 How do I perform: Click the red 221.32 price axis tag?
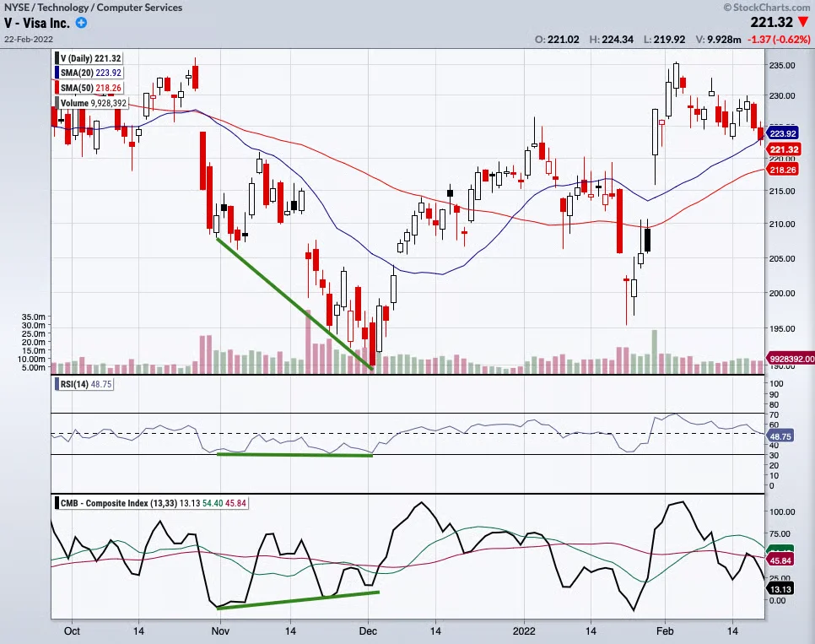click(x=783, y=149)
